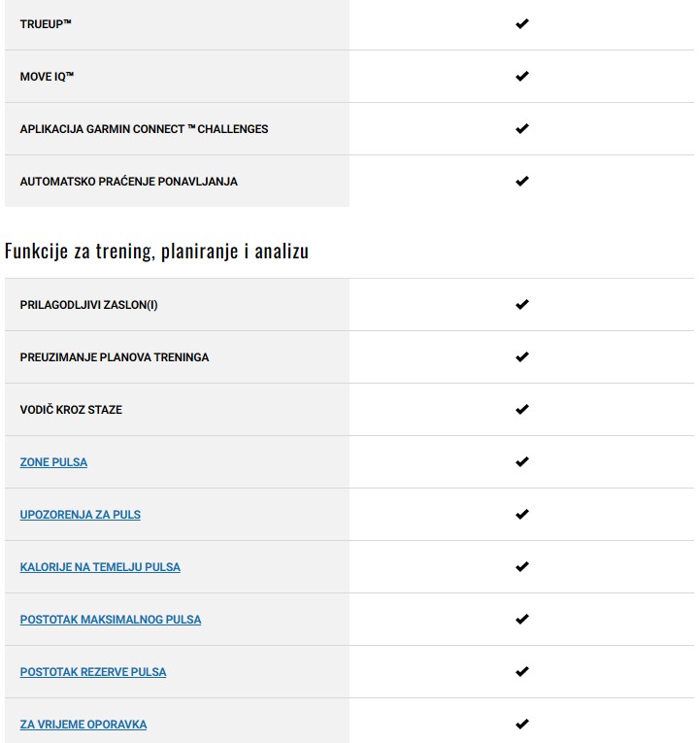Click the checkmark beside Move IQ
The height and width of the screenshot is (743, 700).
522,76
